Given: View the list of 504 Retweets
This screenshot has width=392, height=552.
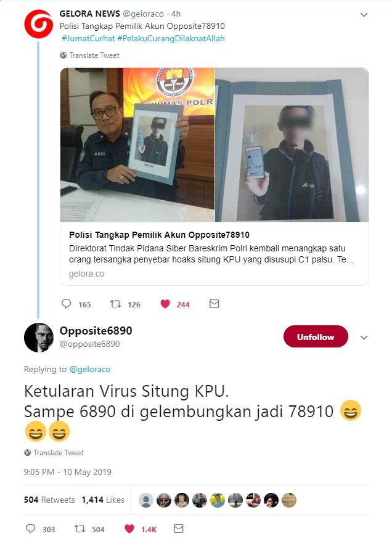Looking at the screenshot, I should pos(49,500).
